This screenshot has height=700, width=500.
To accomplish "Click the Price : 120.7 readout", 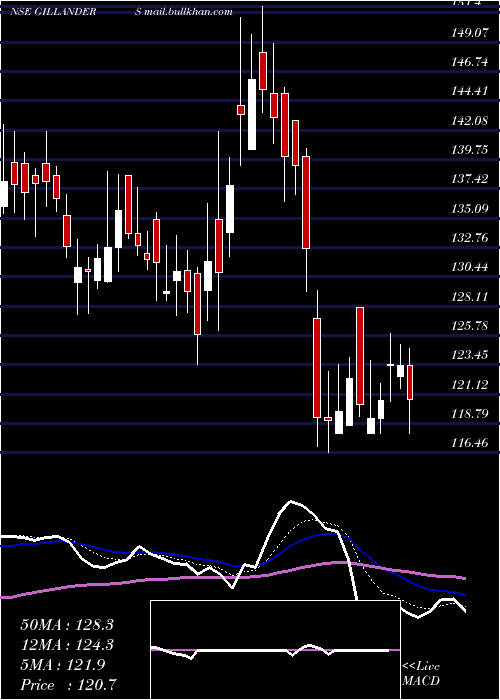I will (x=69, y=684).
